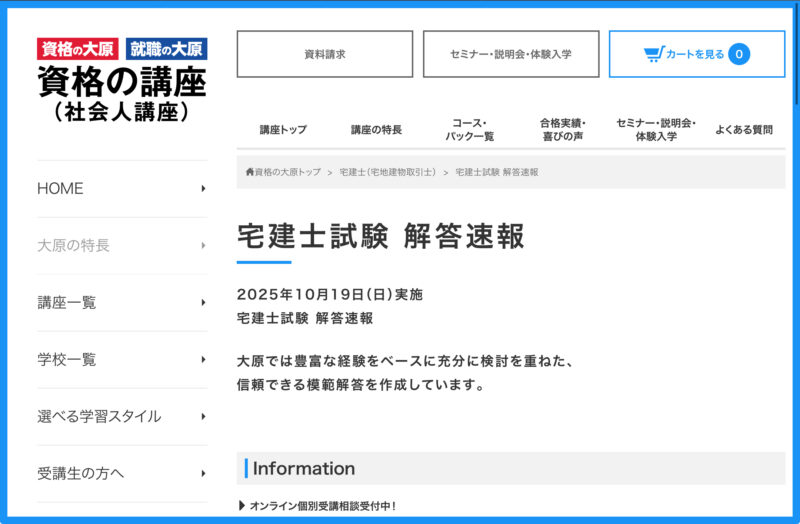This screenshot has width=800, height=524.
Task: Open the オンライン個別受講相談受付中 link
Action: click(322, 506)
